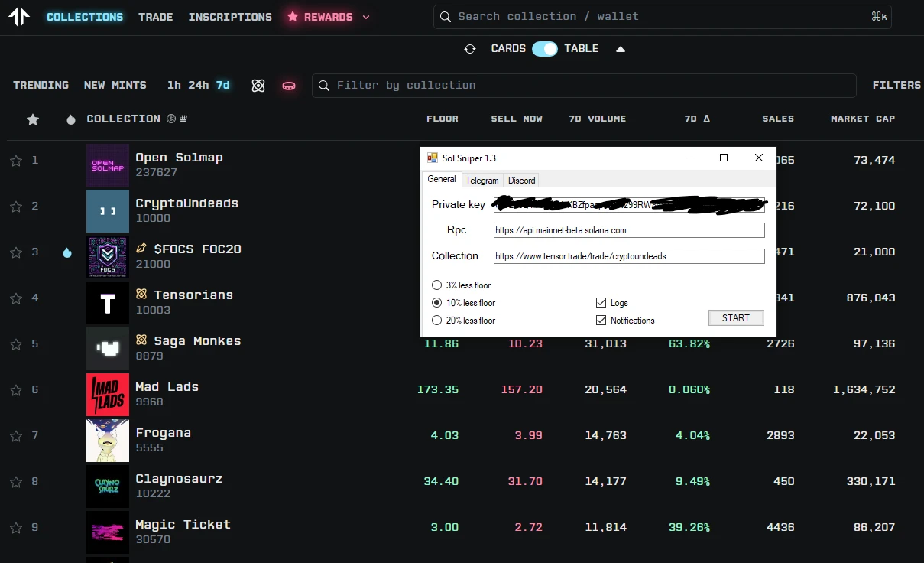Select the 20% less floor option
Image resolution: width=924 pixels, height=563 pixels.
(437, 321)
